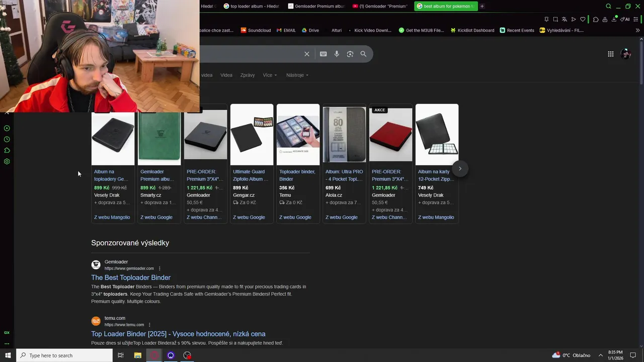The width and height of the screenshot is (644, 362).
Task: Switch to YouTube Gemloader Premium tab
Action: coord(380,6)
